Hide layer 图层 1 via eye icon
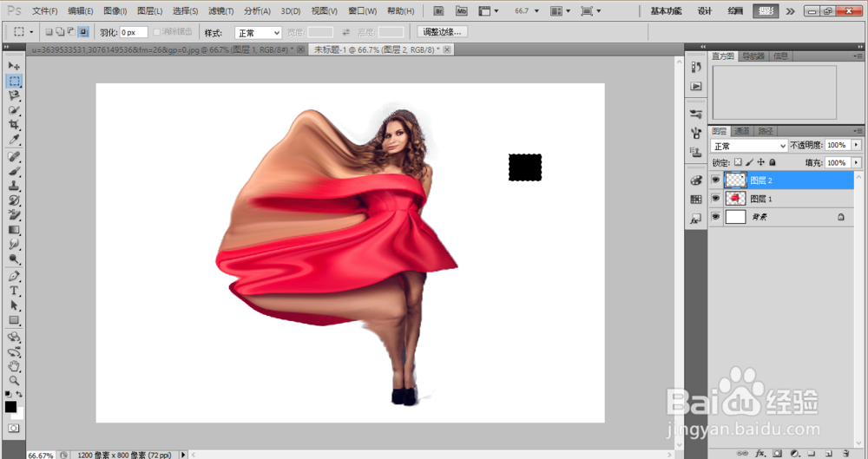868x459 pixels. [x=715, y=198]
